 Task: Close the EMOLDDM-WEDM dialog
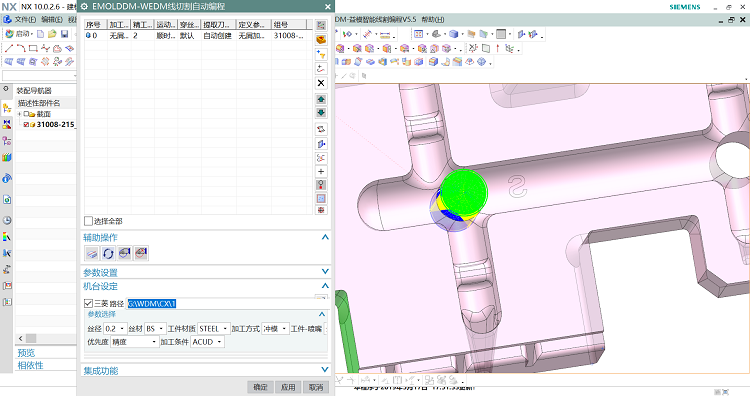pyautogui.click(x=328, y=7)
